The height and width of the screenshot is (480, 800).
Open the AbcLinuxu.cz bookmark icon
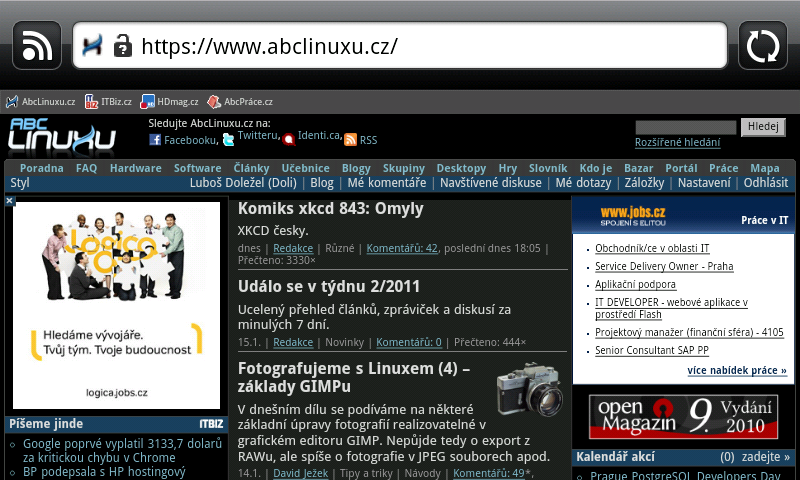click(12, 102)
